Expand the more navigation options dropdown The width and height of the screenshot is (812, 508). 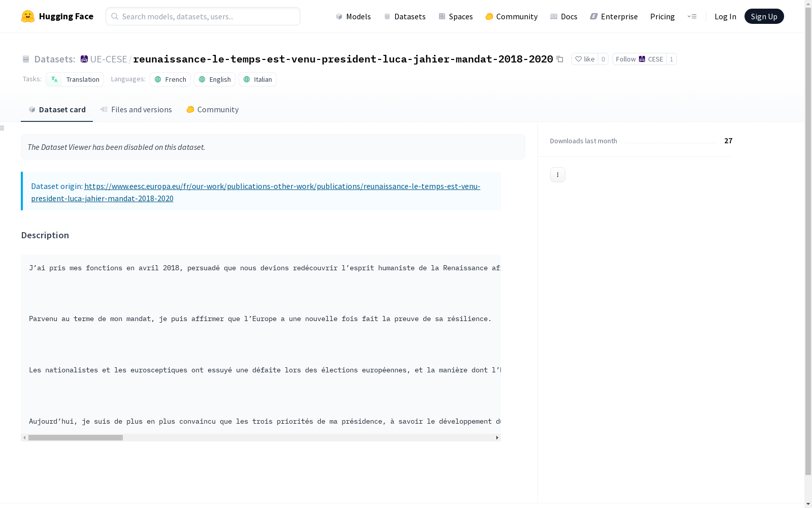tap(692, 16)
